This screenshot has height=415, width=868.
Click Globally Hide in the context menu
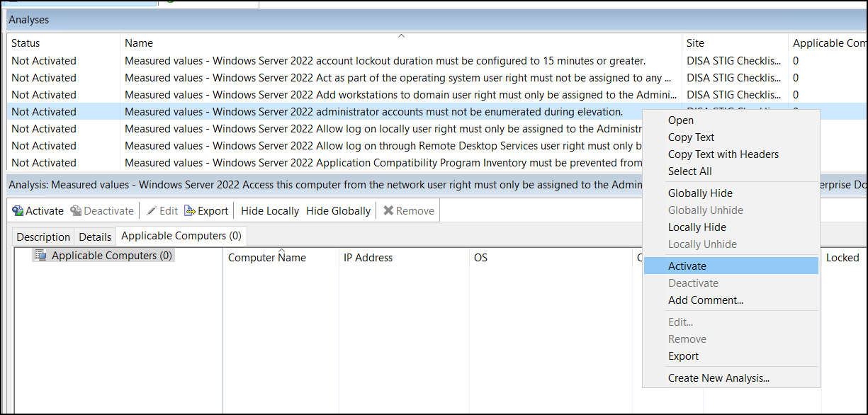[700, 193]
